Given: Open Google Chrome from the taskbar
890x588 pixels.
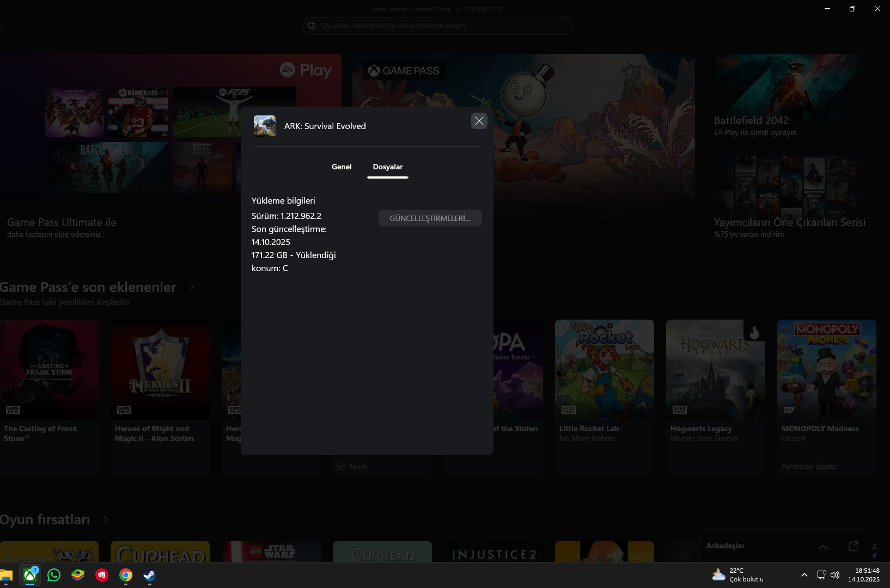Looking at the screenshot, I should (126, 575).
